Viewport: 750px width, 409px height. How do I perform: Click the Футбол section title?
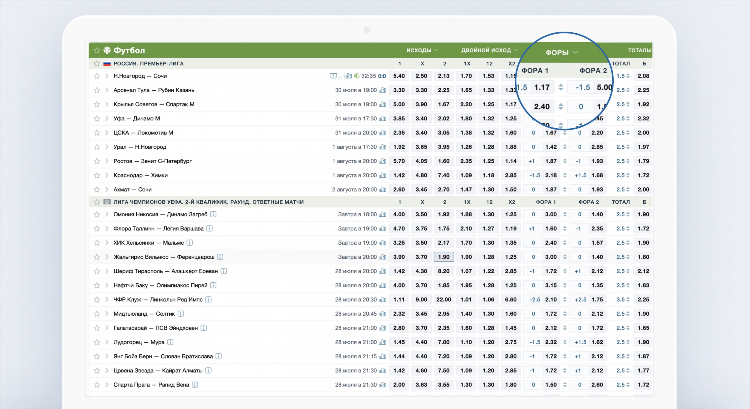pos(129,50)
